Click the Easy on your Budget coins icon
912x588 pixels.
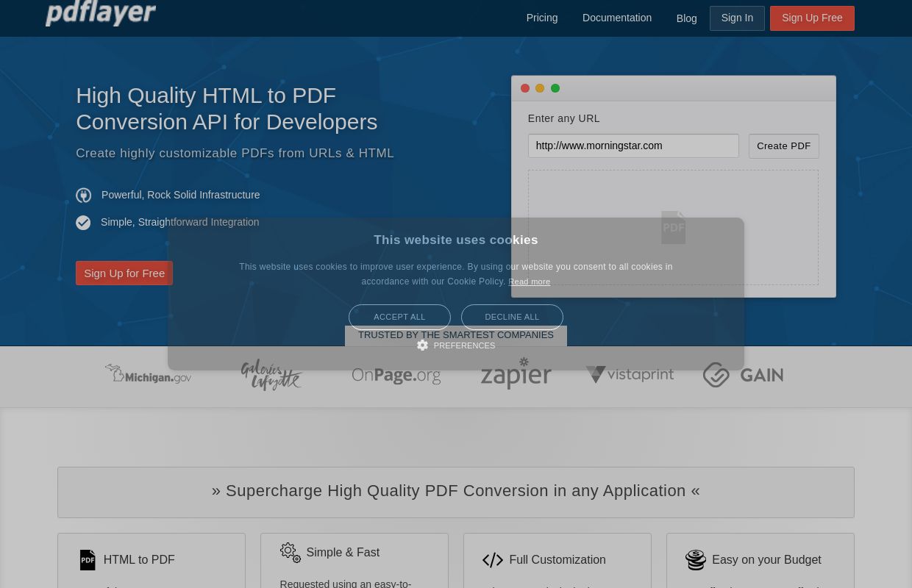coord(696,560)
